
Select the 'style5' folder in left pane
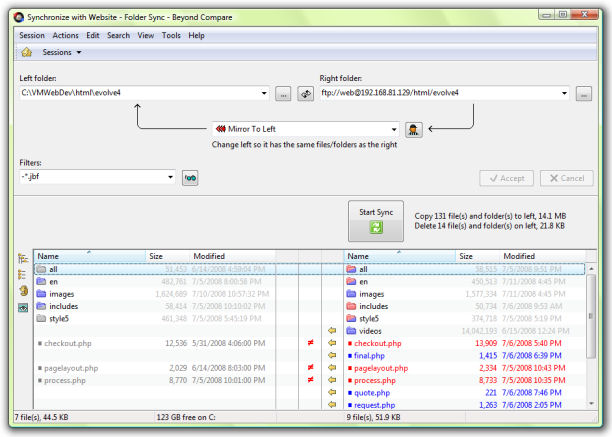155,319
